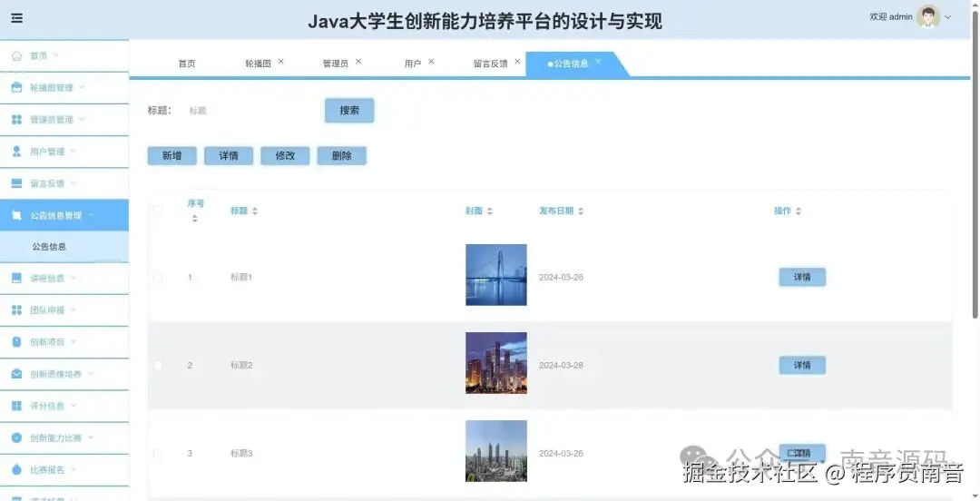Click the 轮播图管理 sidebar icon

click(17, 87)
